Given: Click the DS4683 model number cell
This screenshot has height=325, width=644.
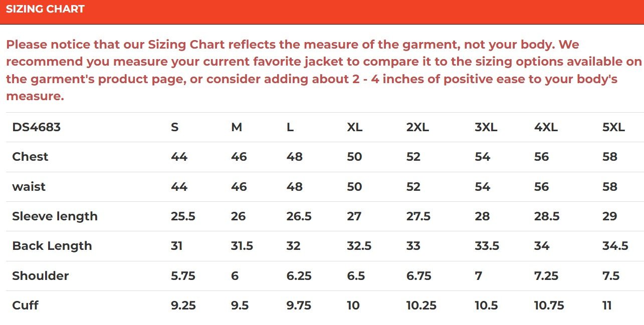Looking at the screenshot, I should [x=36, y=127].
